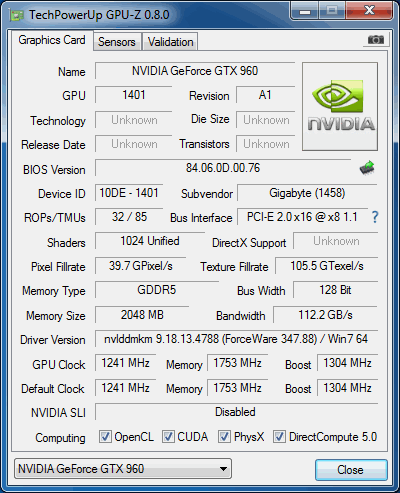Toggle the DirectCompute 5.0 checkbox

click(x=279, y=437)
